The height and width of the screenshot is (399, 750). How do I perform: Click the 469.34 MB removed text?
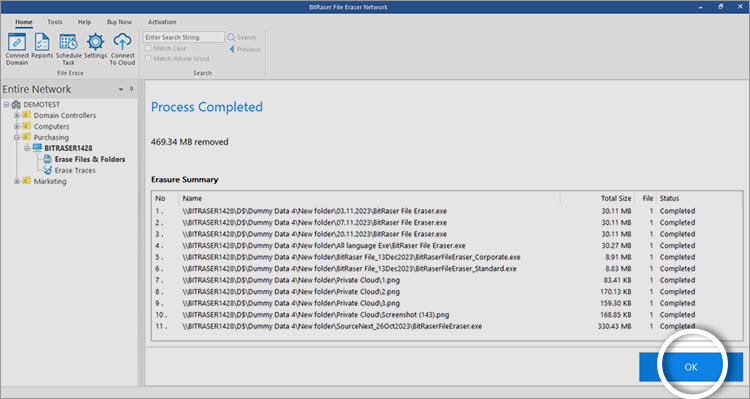[x=189, y=142]
